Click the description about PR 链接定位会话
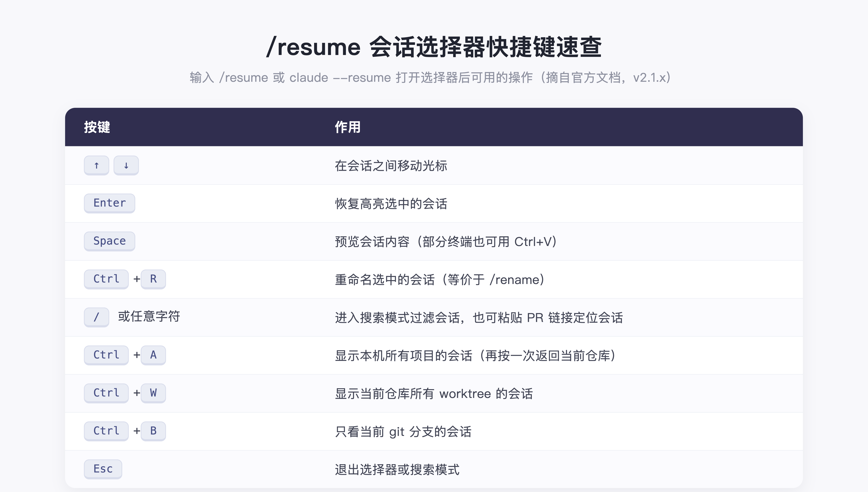Screen dimensions: 868x492 (x=479, y=318)
